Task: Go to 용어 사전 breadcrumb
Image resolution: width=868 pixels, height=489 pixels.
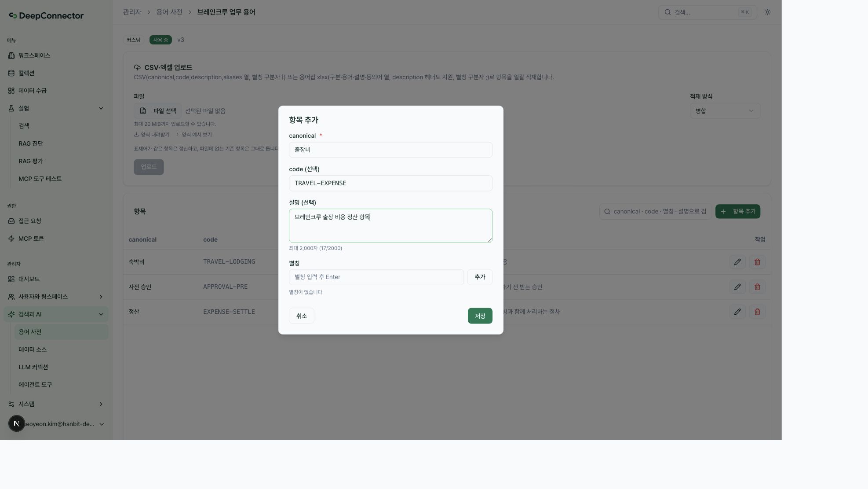Action: point(169,12)
